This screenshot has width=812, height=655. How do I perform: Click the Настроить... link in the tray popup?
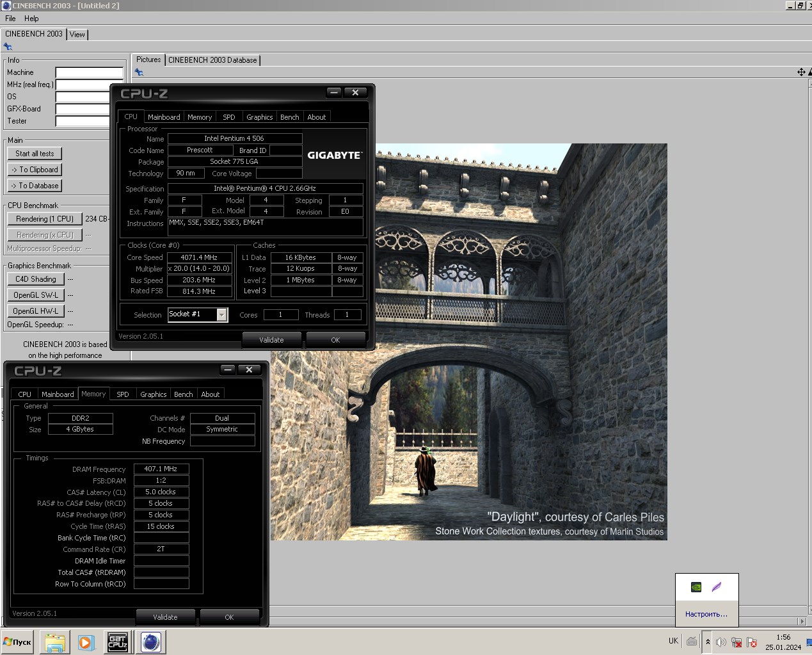click(x=706, y=614)
